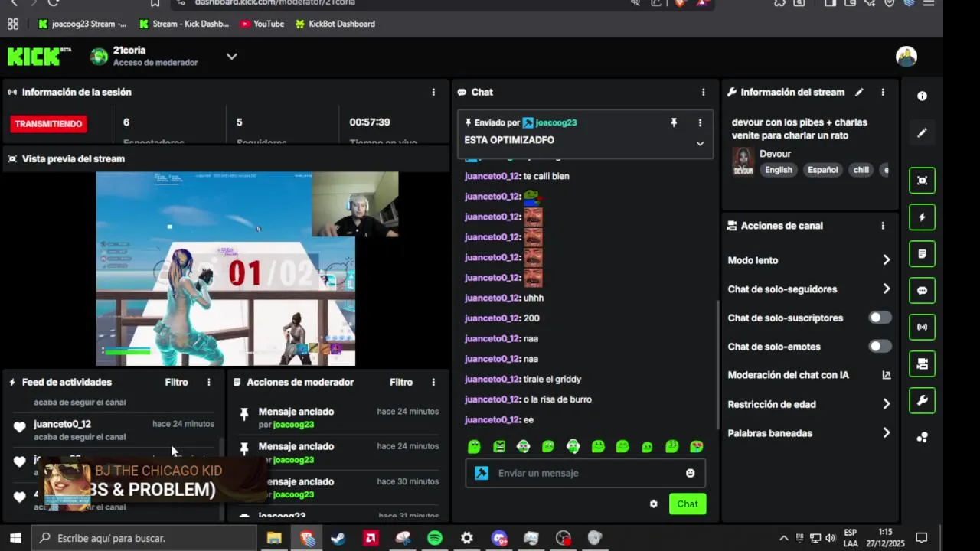Viewport: 980px width, 551px height.
Task: Edit stream info with header pencil icon
Action: pyautogui.click(x=859, y=92)
